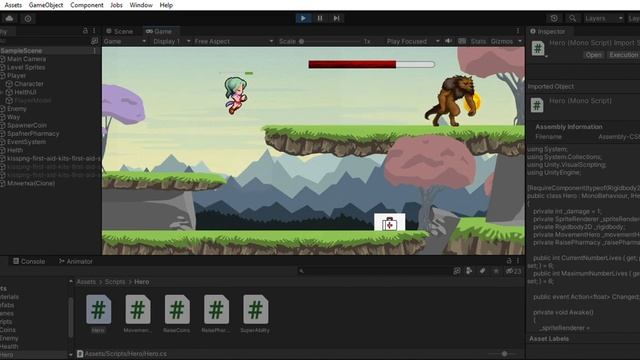Image resolution: width=640 pixels, height=360 pixels.
Task: Open the Display 1 dropdown
Action: tap(171, 41)
